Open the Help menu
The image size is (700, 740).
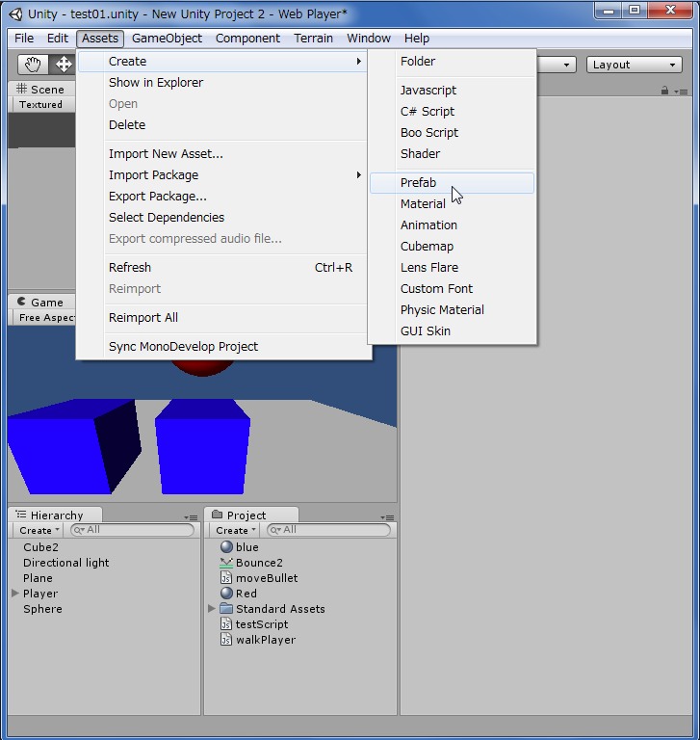click(x=417, y=39)
